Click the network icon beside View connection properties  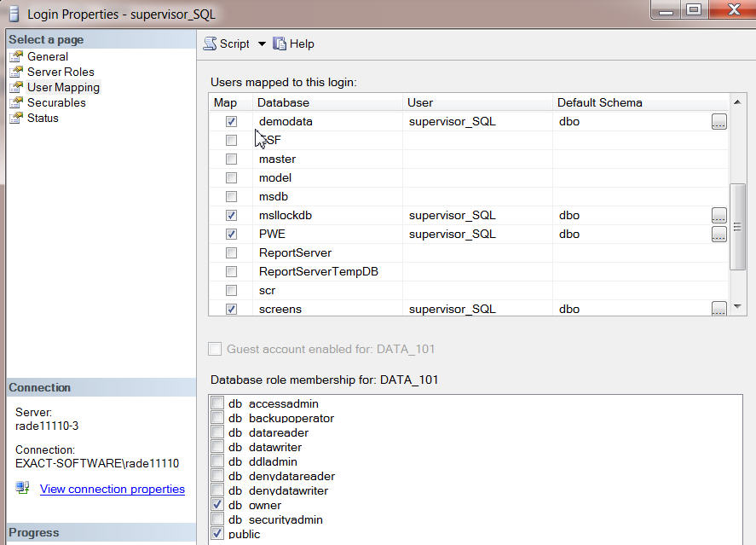click(21, 489)
